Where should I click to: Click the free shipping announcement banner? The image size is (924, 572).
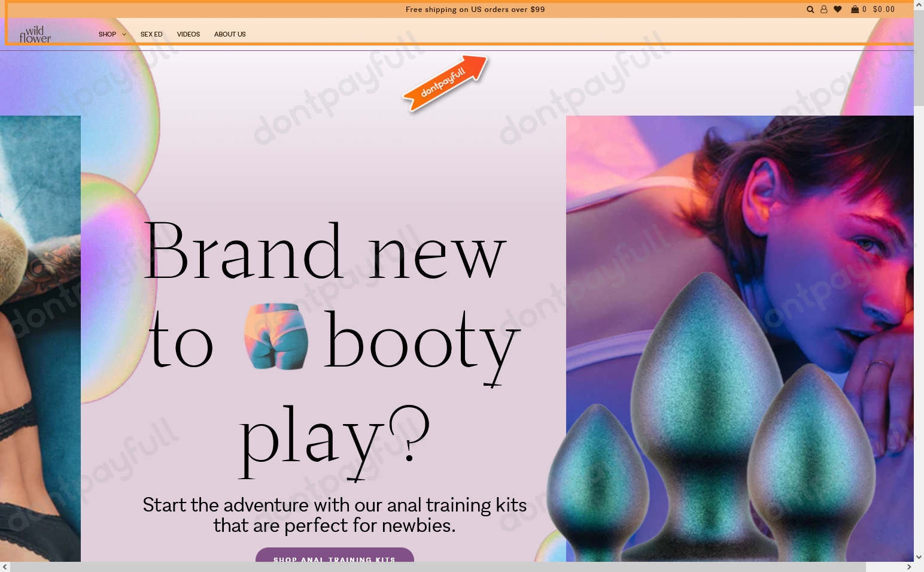point(475,10)
